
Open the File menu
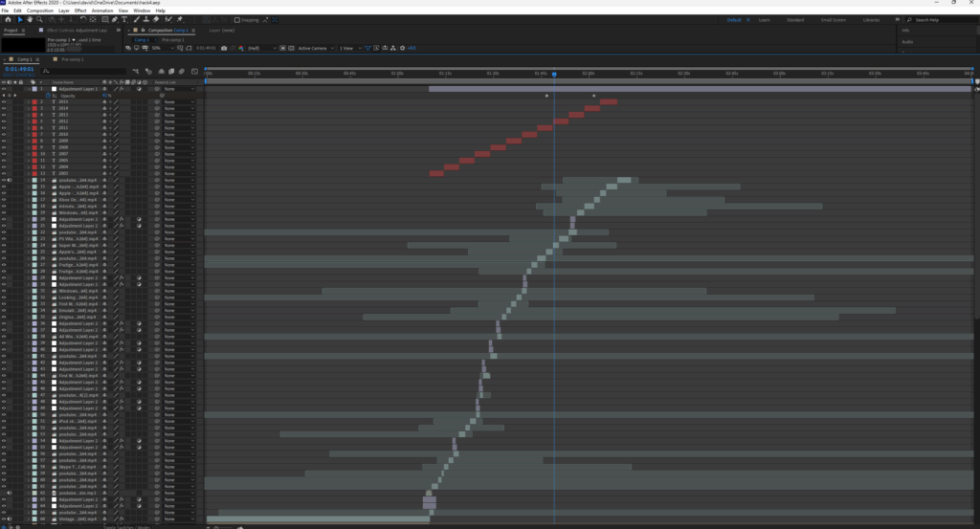click(5, 11)
